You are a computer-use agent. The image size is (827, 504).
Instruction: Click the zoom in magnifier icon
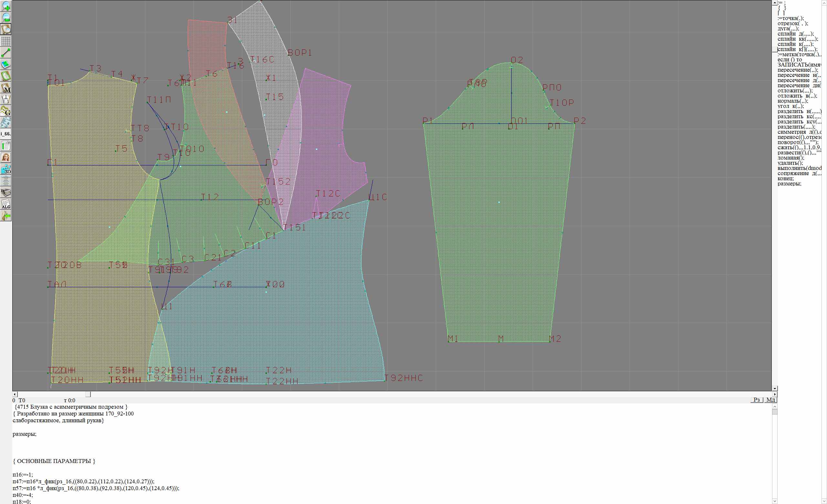click(6, 6)
